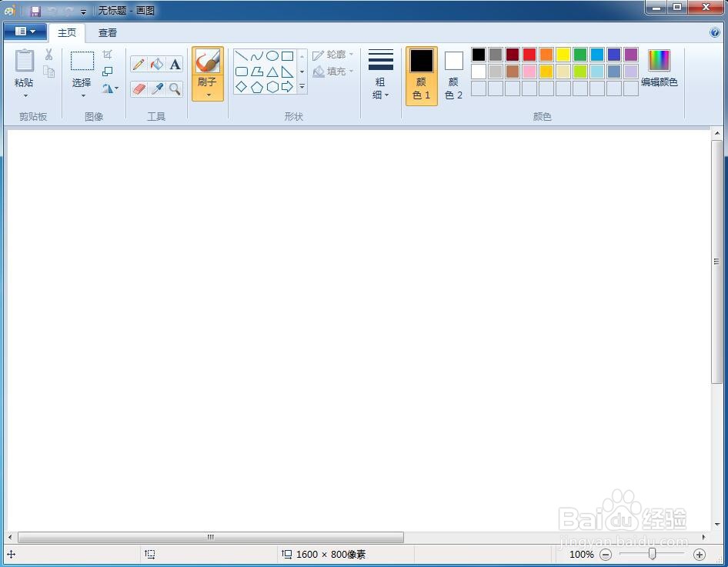
Task: Click the Crop icon
Action: pyautogui.click(x=107, y=55)
